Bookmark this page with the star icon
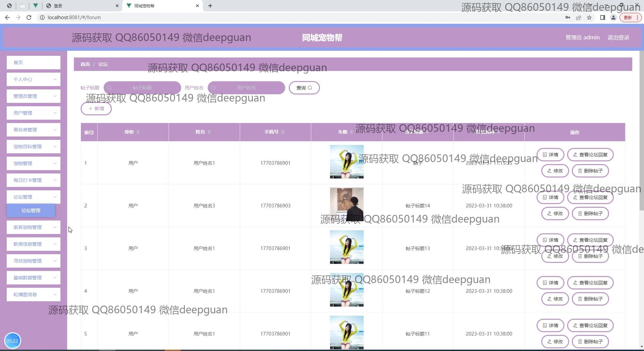Viewport: 644px width, 351px height. (x=589, y=17)
